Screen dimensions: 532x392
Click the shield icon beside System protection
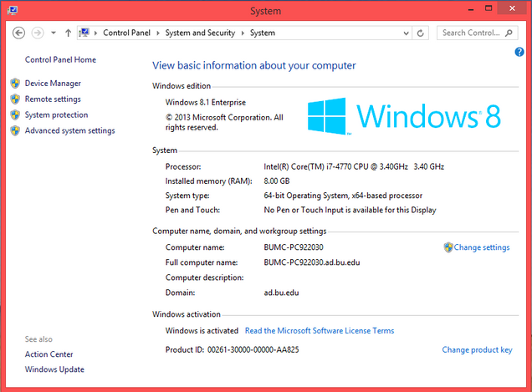(x=15, y=115)
